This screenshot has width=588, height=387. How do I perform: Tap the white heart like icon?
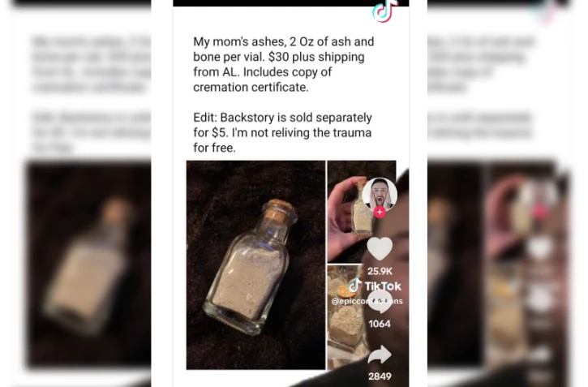coord(380,248)
